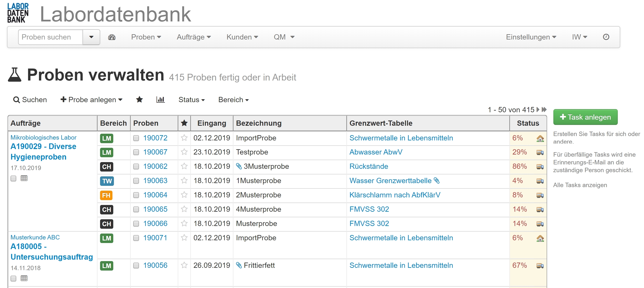Open the Bereich filter dropdown
This screenshot has height=288, width=644.
[233, 100]
